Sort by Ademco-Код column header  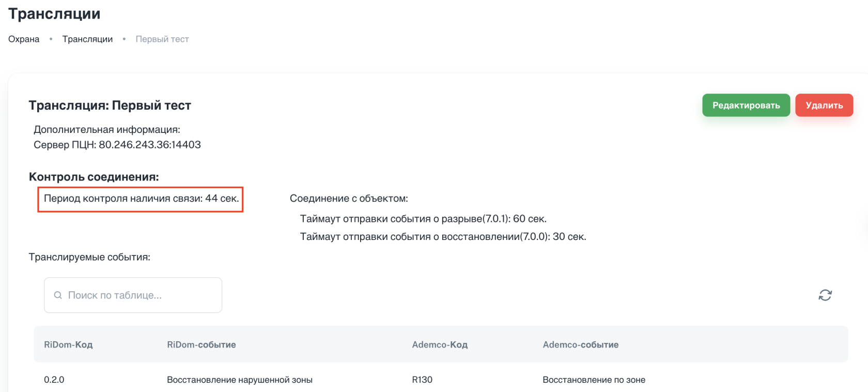click(440, 345)
